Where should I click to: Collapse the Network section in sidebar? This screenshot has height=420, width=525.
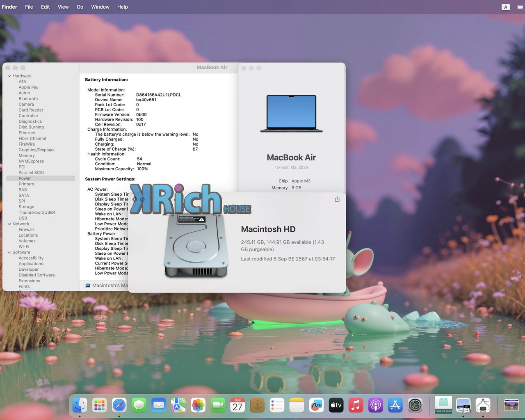(9, 224)
